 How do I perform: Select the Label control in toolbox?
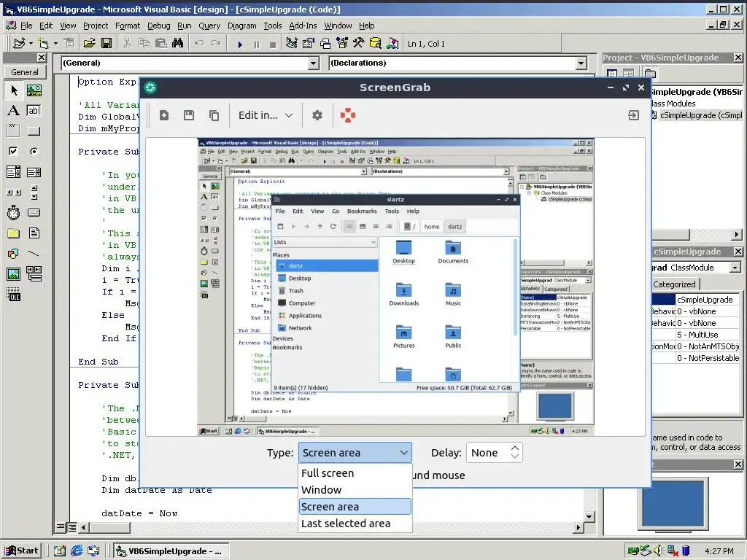(14, 111)
